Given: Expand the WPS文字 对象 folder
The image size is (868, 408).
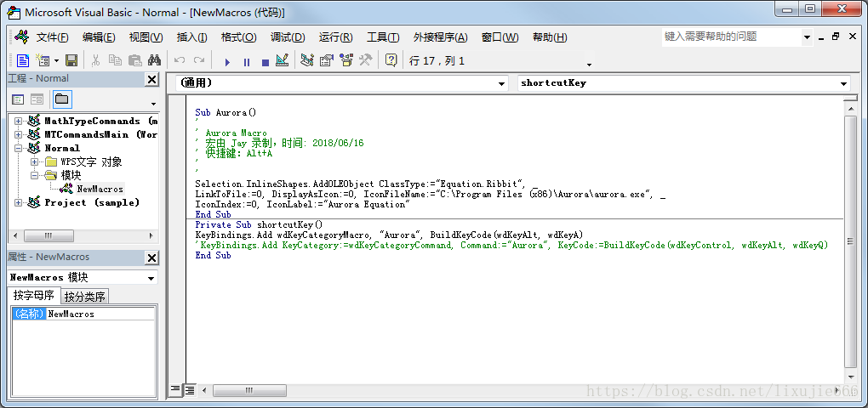Looking at the screenshot, I should [34, 162].
